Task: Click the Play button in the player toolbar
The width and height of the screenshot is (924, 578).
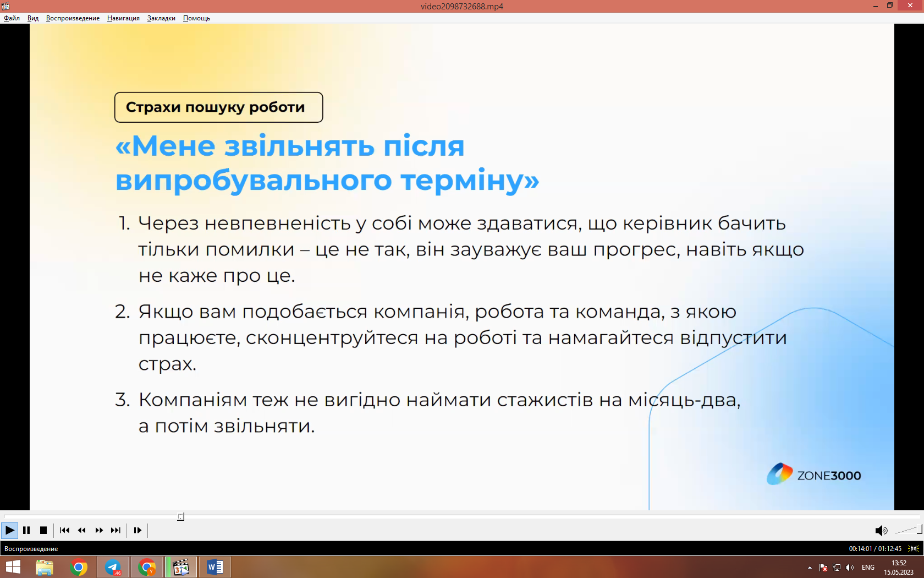Action: 9,530
